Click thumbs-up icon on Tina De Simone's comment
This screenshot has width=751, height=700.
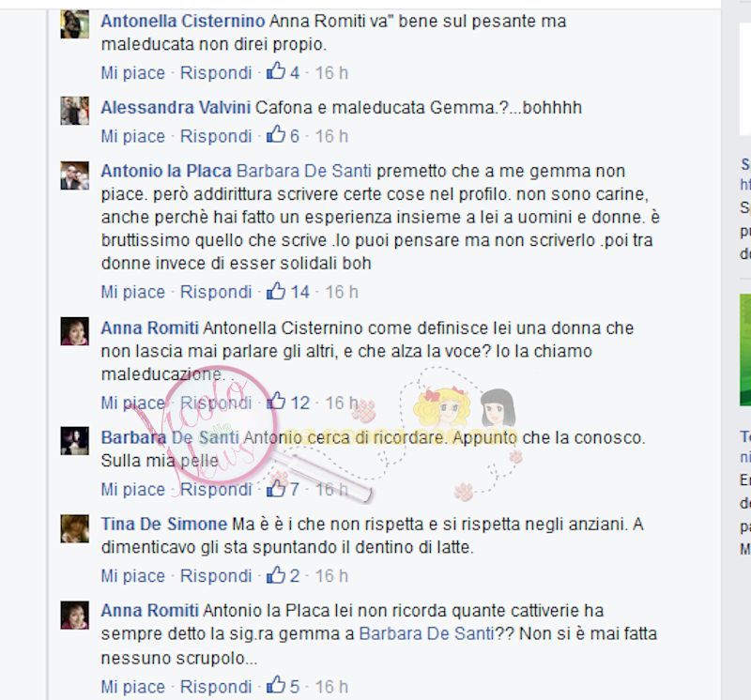point(276,574)
